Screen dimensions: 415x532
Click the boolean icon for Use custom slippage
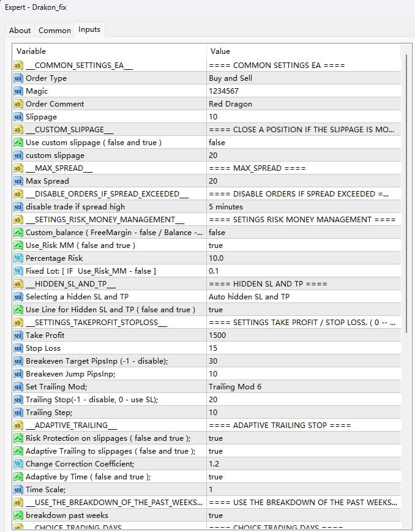click(18, 143)
